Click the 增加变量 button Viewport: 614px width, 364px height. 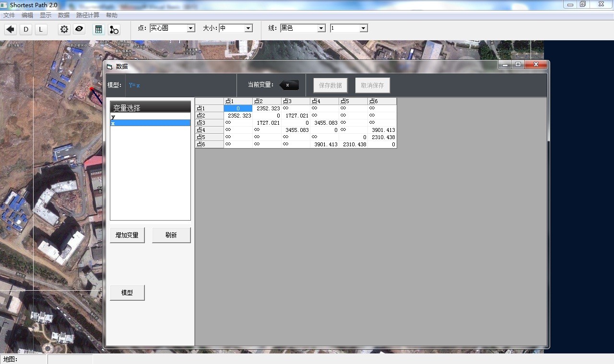(127, 235)
